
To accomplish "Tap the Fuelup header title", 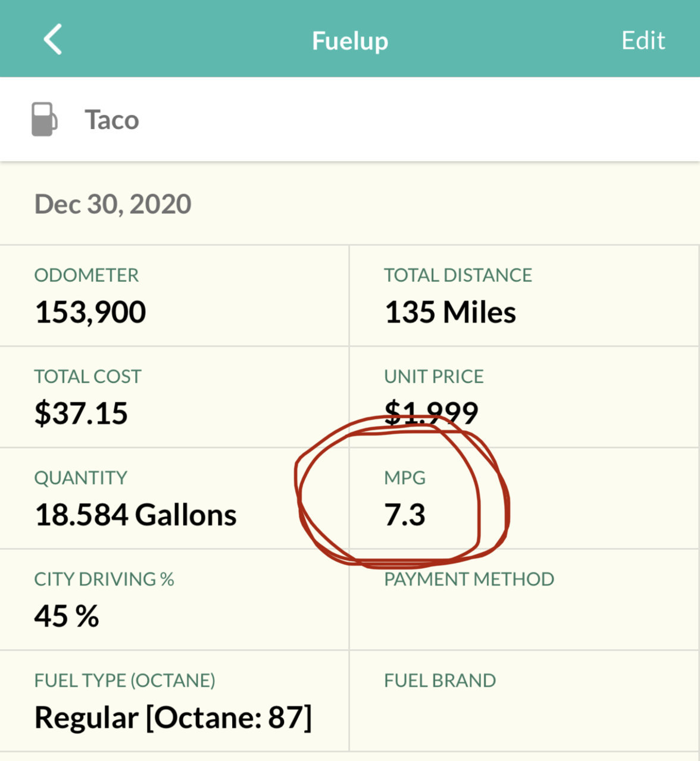I will coord(350,41).
